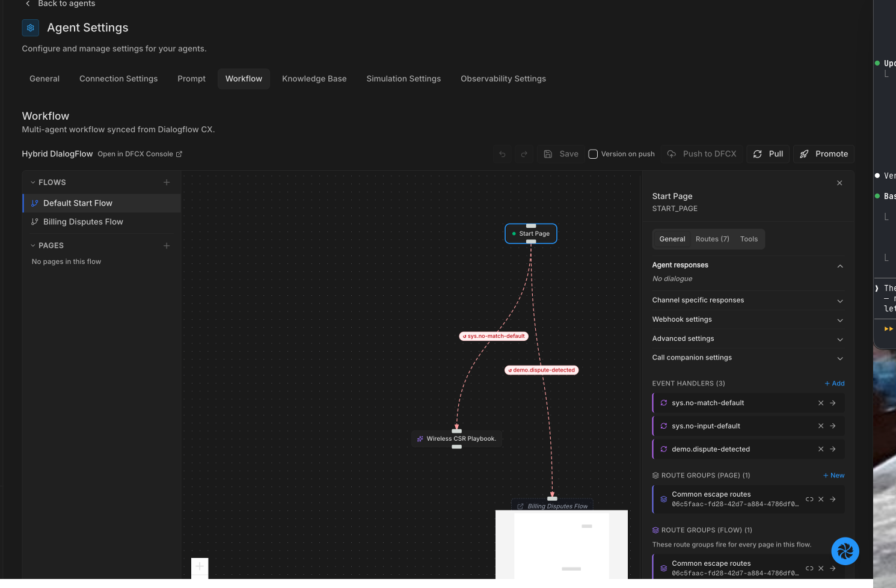Open Observability Settings tab
Viewport: 896px width, 588px height.
[x=503, y=79]
